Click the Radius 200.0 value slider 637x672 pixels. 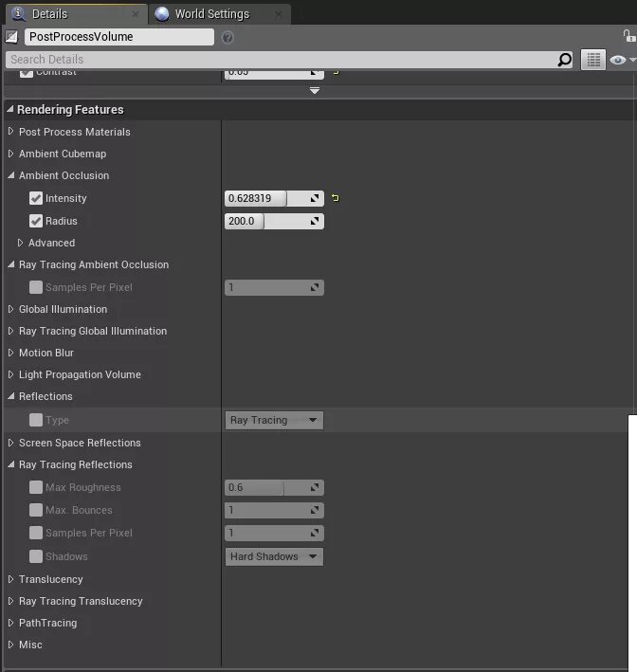274,221
